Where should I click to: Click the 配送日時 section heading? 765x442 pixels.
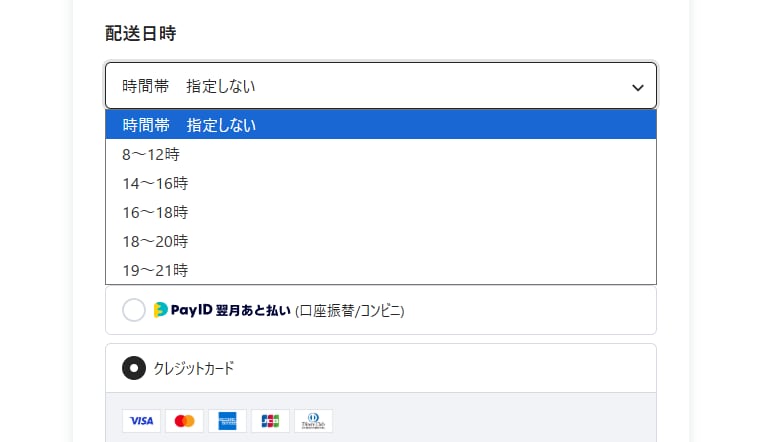[x=140, y=33]
